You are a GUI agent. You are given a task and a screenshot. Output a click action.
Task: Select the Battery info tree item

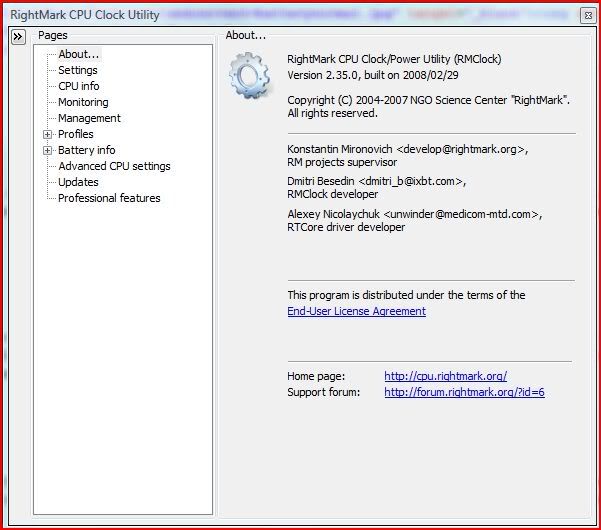(87, 150)
